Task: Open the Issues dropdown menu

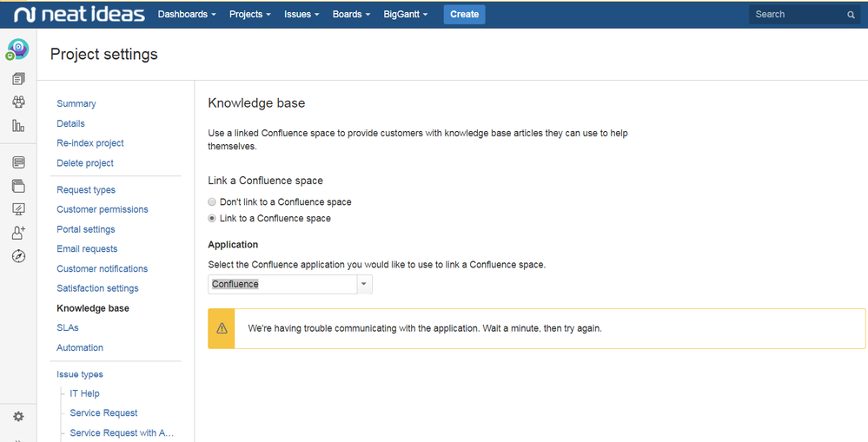Action: [x=301, y=15]
